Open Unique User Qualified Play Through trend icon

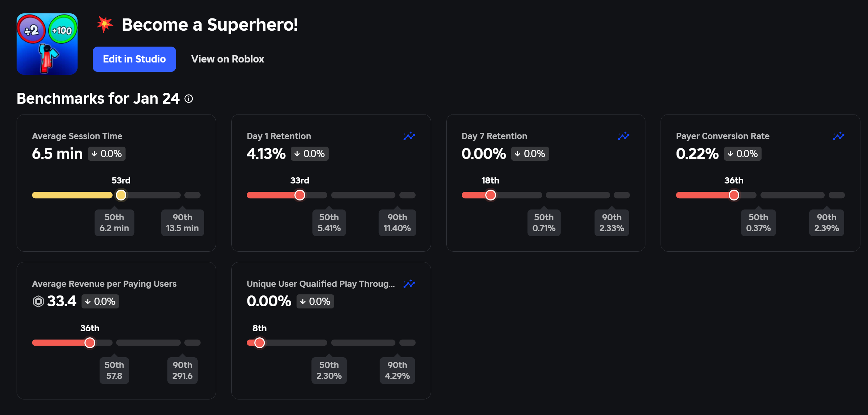[409, 284]
